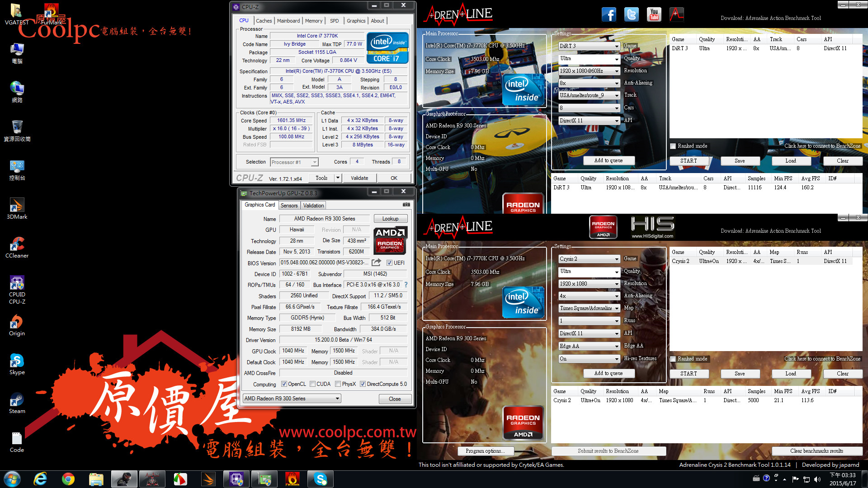Toggle the UEFI checkbox in GPU-Z
The width and height of the screenshot is (868, 488).
(389, 263)
